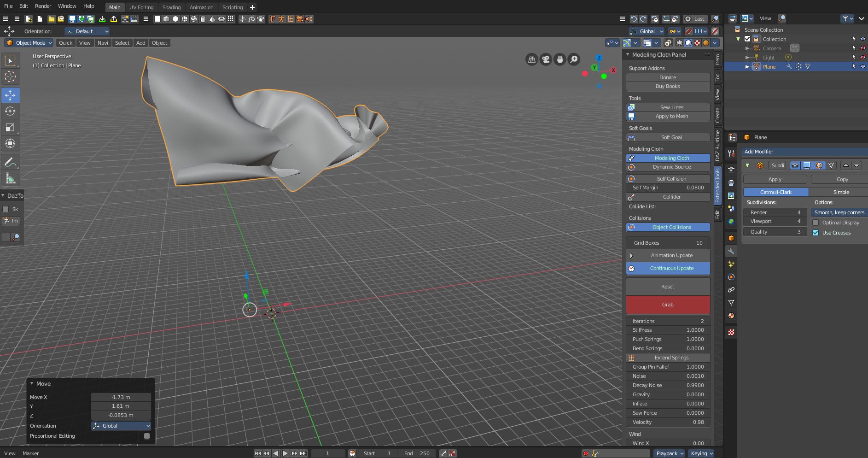Viewport: 868px width, 458px height.
Task: Adjust the Gravity slider field
Action: 668,394
